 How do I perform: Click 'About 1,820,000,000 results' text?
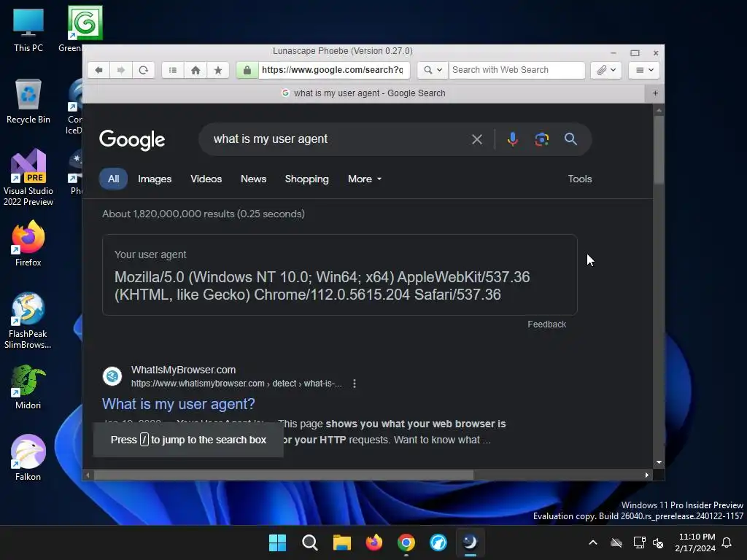pos(169,214)
